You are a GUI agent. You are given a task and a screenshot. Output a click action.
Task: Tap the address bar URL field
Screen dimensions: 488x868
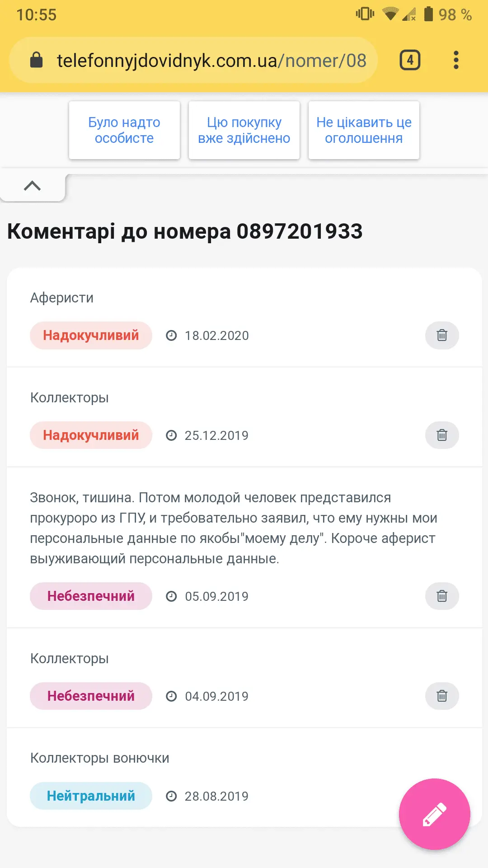pos(211,61)
